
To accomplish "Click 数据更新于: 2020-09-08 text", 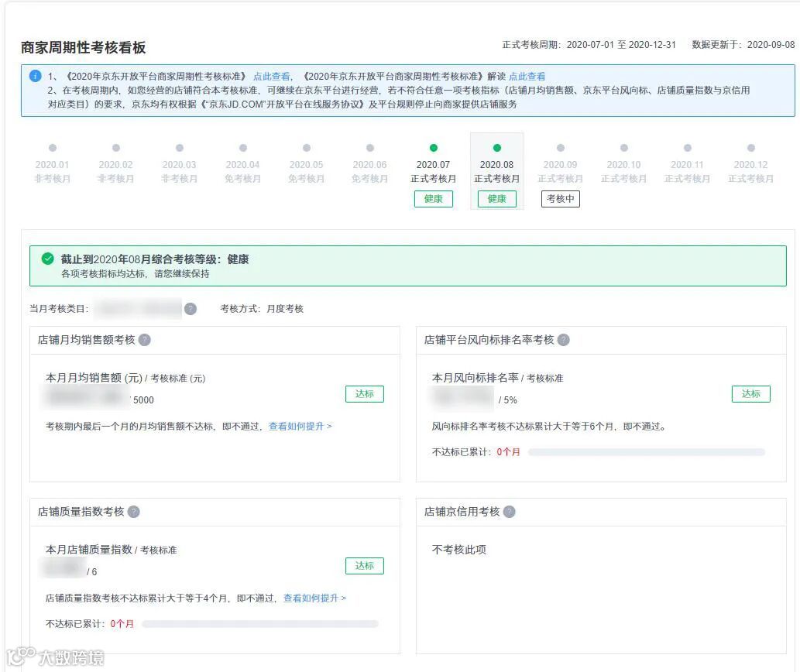I will pyautogui.click(x=743, y=45).
